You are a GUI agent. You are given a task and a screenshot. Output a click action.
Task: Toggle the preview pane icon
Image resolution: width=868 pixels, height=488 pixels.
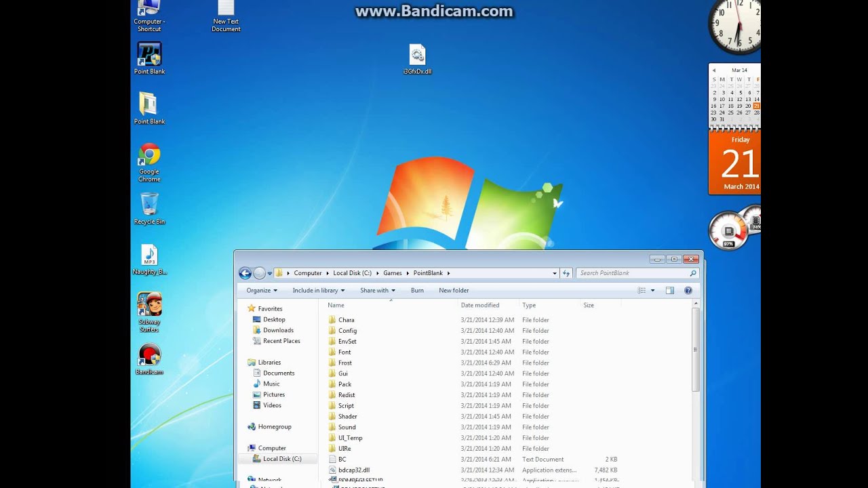point(670,290)
